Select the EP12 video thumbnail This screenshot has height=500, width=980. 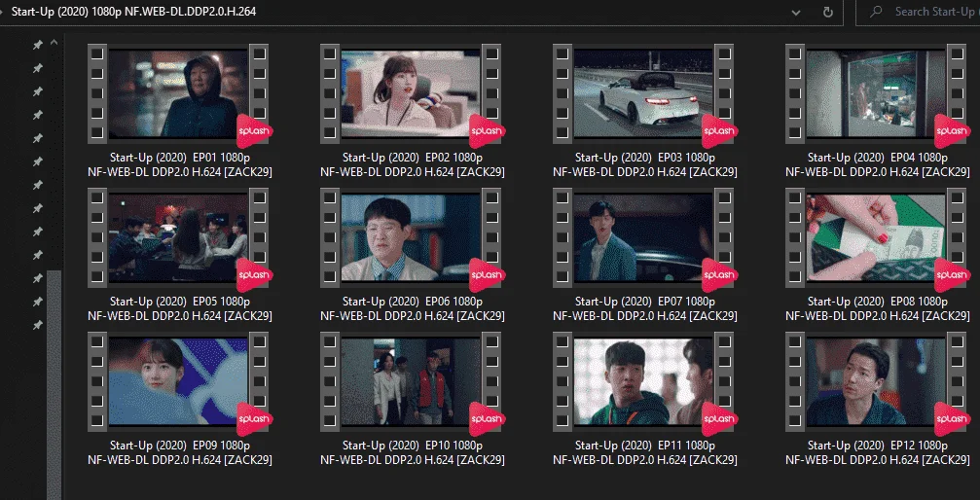[876, 381]
